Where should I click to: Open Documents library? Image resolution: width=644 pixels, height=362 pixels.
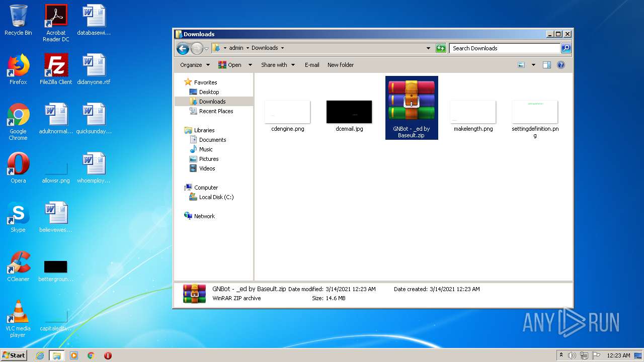208,140
